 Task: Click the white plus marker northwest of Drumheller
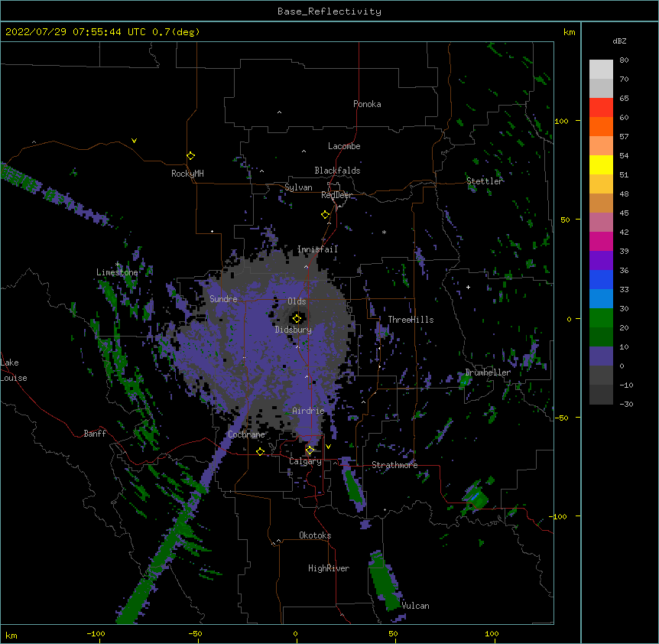pos(468,287)
